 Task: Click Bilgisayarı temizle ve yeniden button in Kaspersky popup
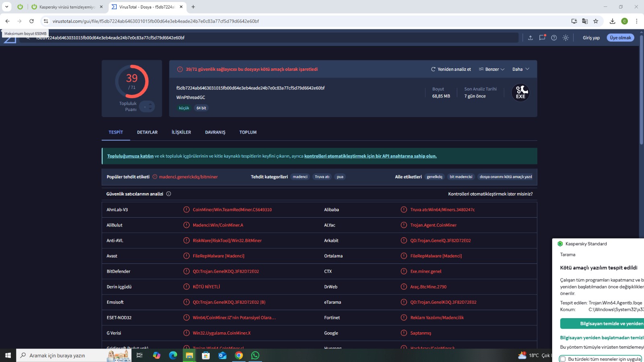click(x=602, y=324)
